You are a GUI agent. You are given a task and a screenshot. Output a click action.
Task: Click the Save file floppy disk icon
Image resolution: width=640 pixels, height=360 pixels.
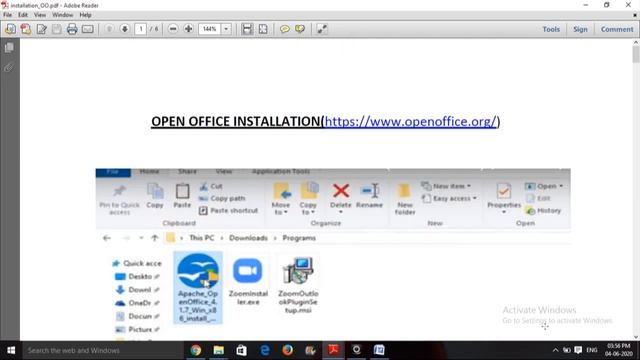[x=57, y=29]
